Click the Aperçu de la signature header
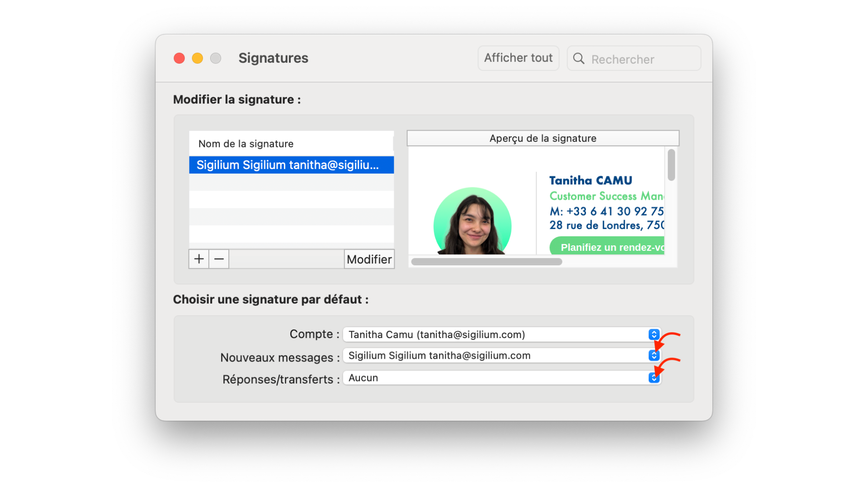The width and height of the screenshot is (868, 488). pos(542,138)
